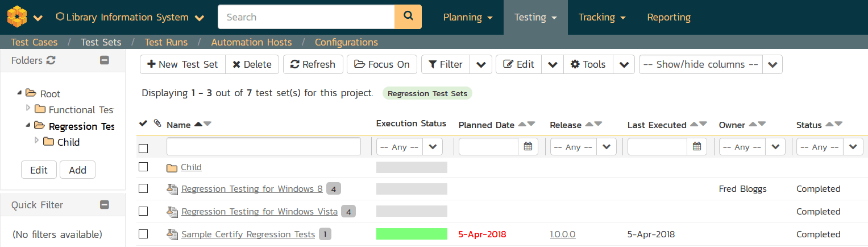Sort Owner column descending arrow
The image size is (868, 247).
click(762, 124)
